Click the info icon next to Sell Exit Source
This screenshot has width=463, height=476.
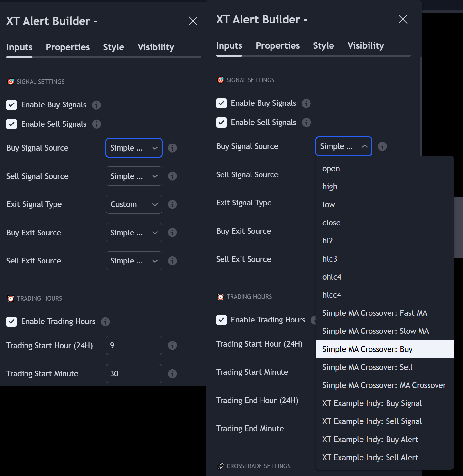pos(172,261)
